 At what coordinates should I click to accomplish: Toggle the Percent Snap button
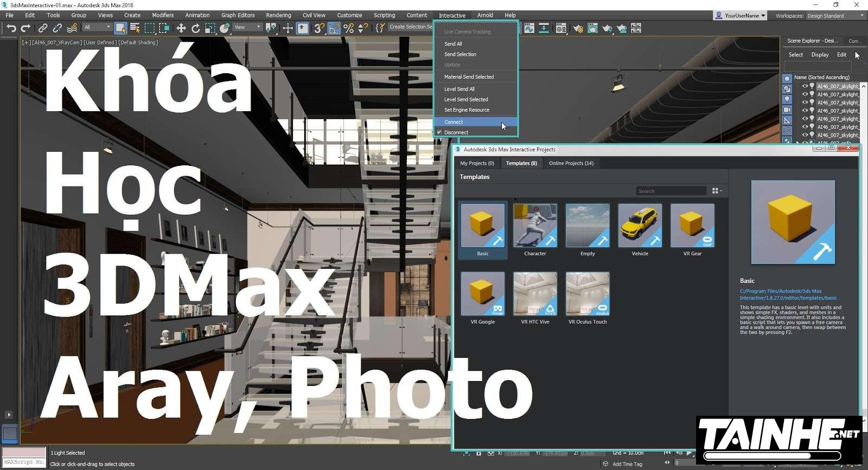coord(349,28)
